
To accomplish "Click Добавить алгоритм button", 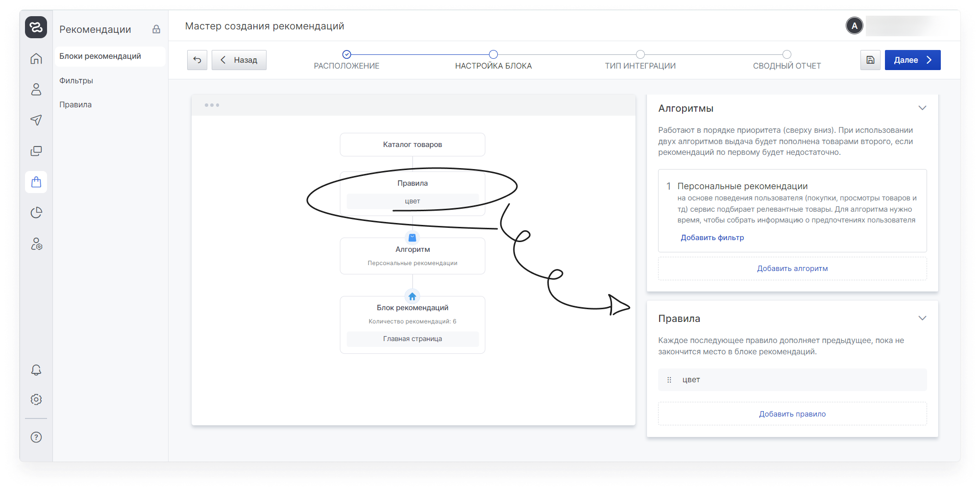I will [792, 269].
